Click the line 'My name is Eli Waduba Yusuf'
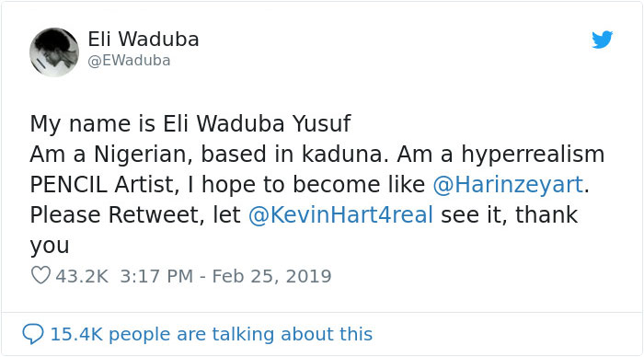Screen dimensions: 644x357 click(x=190, y=124)
